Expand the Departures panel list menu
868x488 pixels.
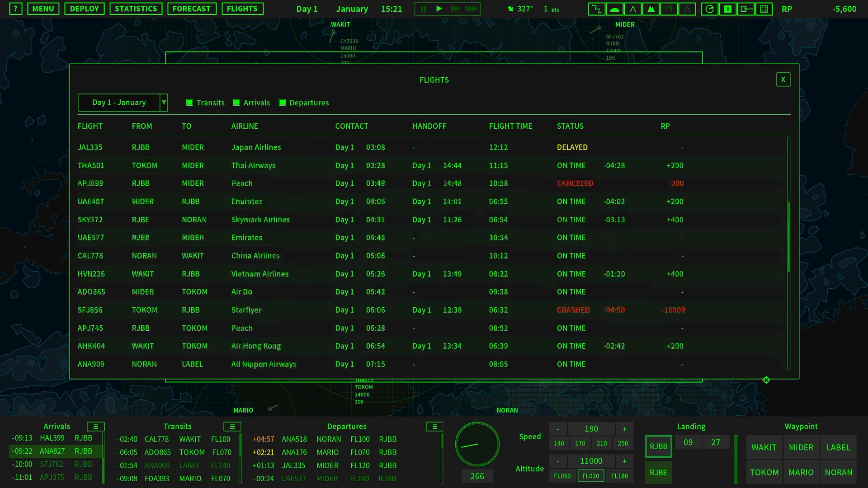434,427
